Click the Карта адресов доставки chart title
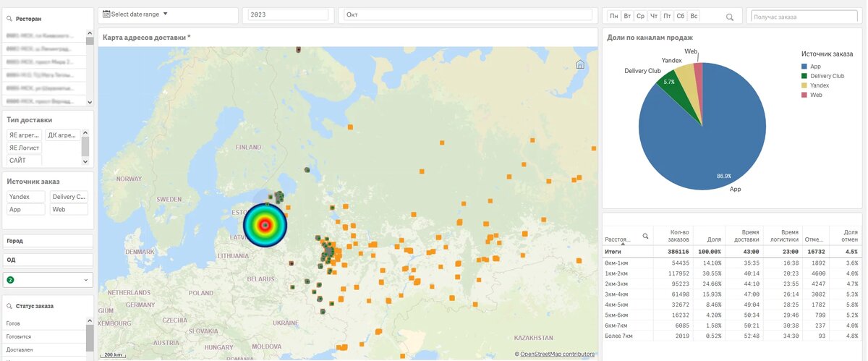 point(147,37)
